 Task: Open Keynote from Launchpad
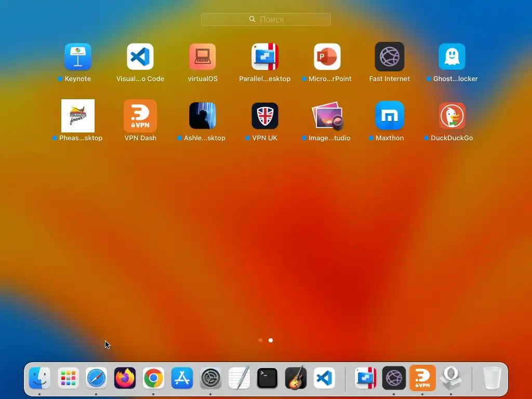coord(78,56)
